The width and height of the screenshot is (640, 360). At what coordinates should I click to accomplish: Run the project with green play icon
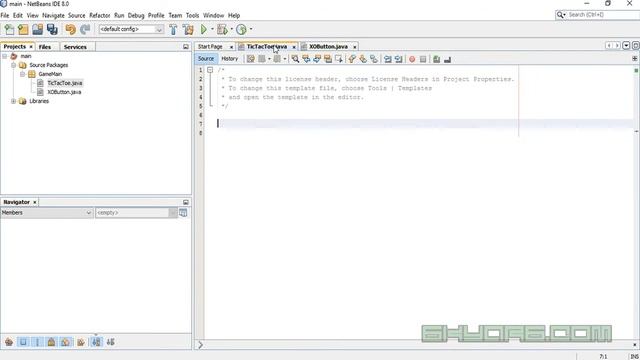[x=204, y=29]
